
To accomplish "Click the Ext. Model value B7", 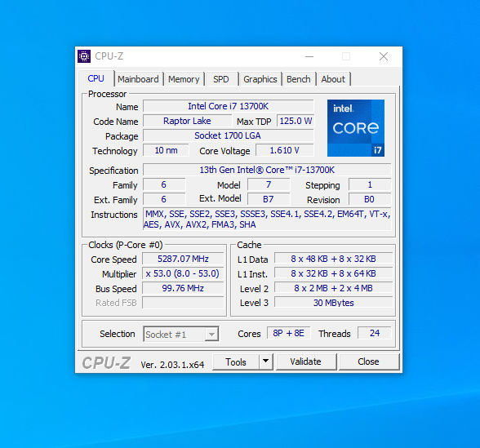I will 269,199.
